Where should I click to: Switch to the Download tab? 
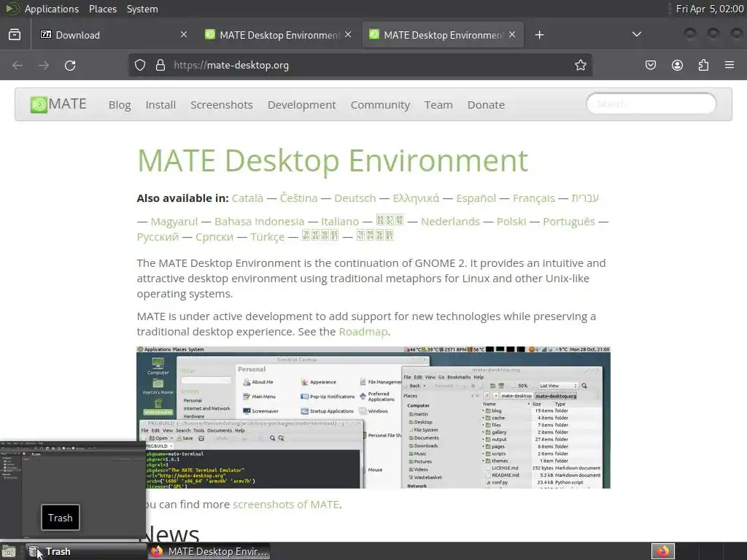pos(112,35)
